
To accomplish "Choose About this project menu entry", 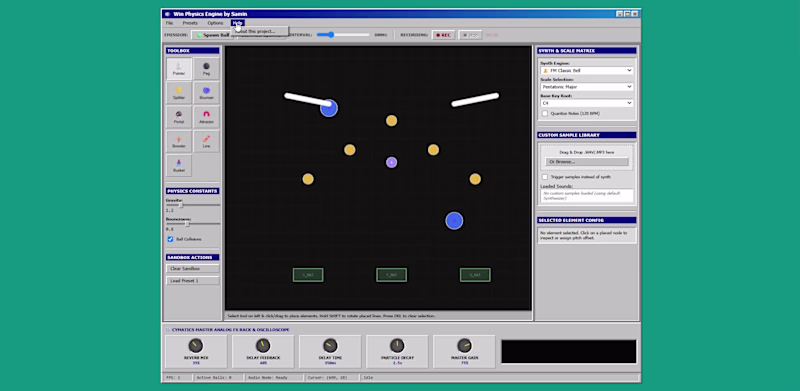I will (260, 31).
